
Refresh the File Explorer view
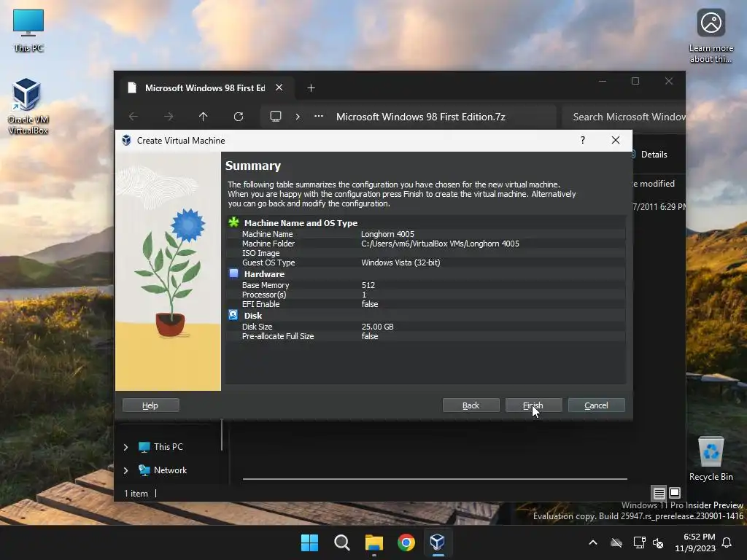239,117
